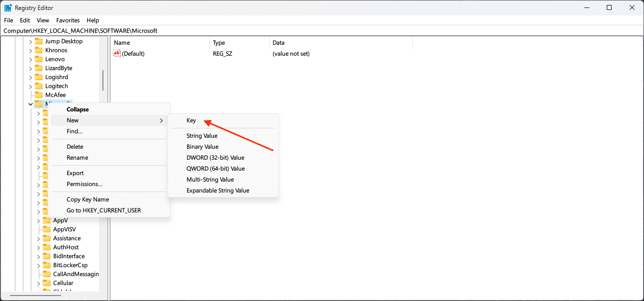The width and height of the screenshot is (644, 301).
Task: Select the AppV folder icon
Action: pyautogui.click(x=47, y=220)
